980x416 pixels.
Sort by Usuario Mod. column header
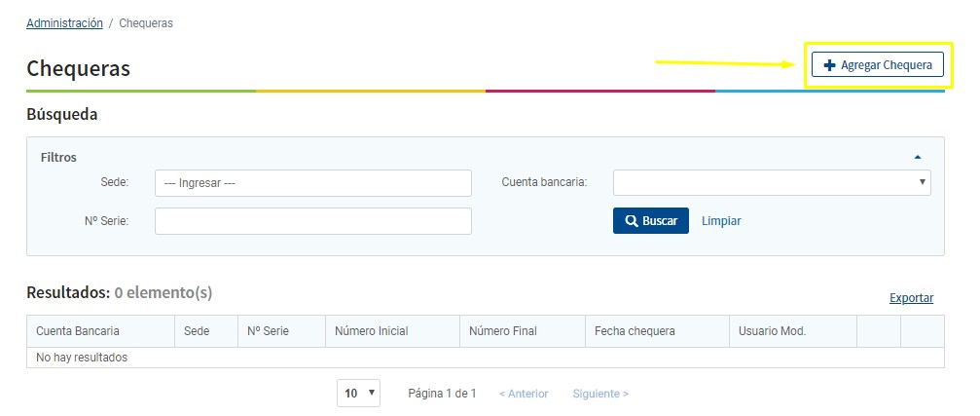click(773, 331)
